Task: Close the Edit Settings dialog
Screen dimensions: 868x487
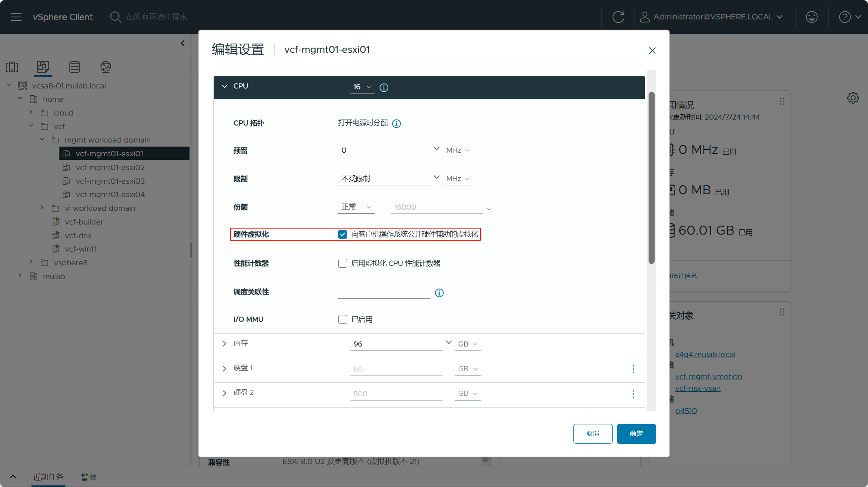Action: (x=652, y=50)
